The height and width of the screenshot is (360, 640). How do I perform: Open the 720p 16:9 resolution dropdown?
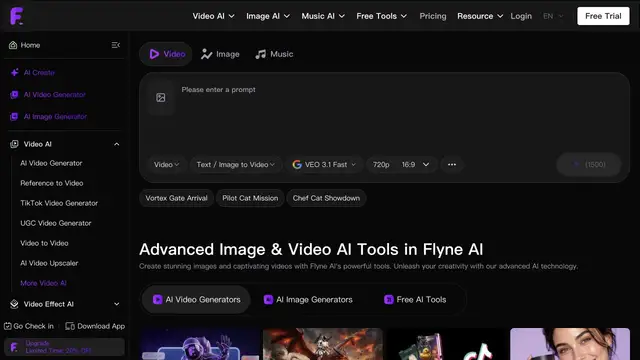click(x=401, y=164)
